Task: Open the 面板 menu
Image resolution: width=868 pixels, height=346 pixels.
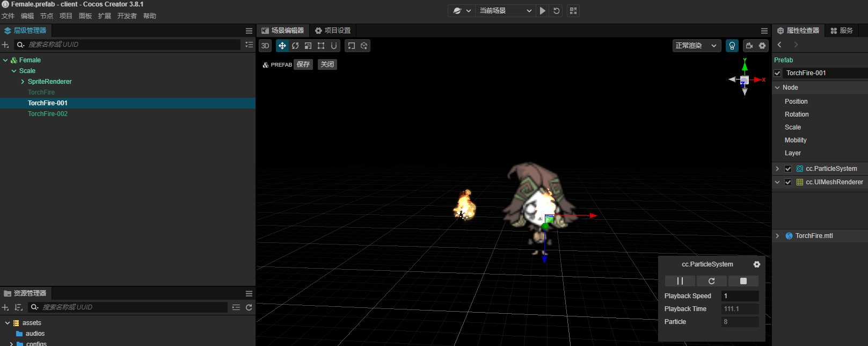Action: (85, 16)
